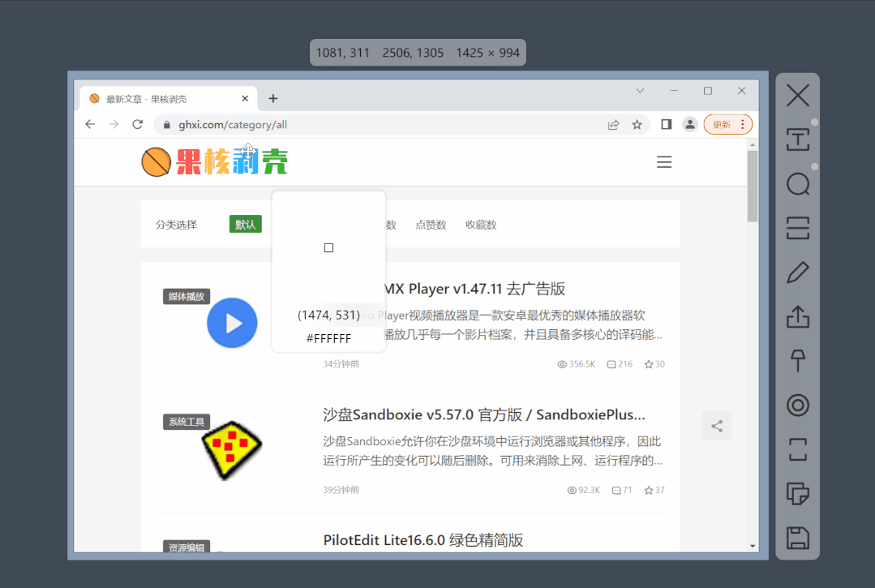Click the share button beside Sandboxie article

717,427
